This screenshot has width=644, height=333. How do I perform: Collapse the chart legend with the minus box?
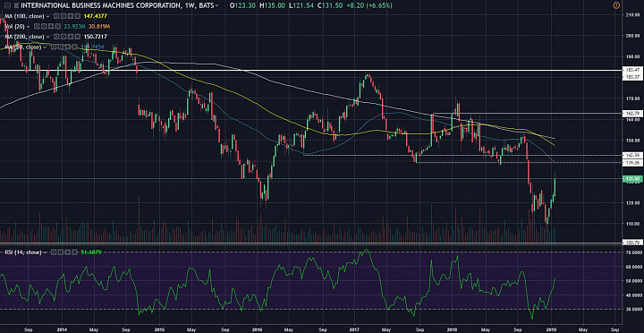(7, 5)
